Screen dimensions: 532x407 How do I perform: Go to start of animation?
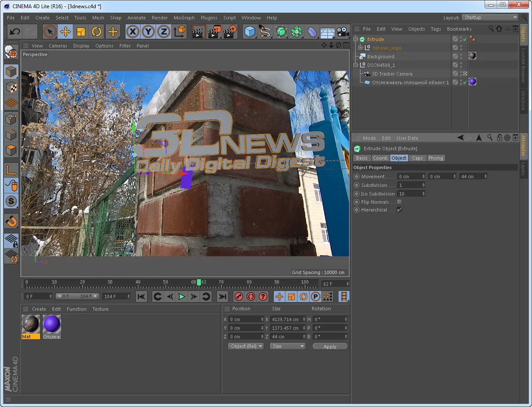pos(141,297)
